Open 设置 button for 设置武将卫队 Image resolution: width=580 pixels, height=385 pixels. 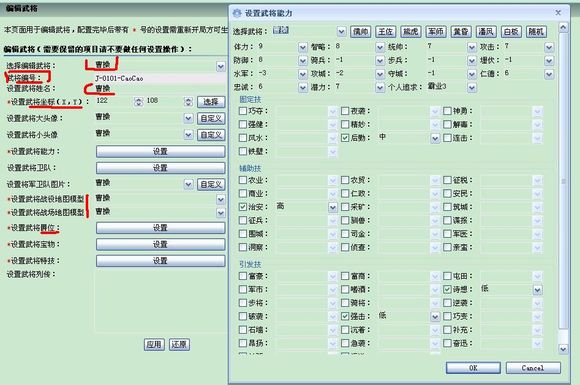[161, 168]
